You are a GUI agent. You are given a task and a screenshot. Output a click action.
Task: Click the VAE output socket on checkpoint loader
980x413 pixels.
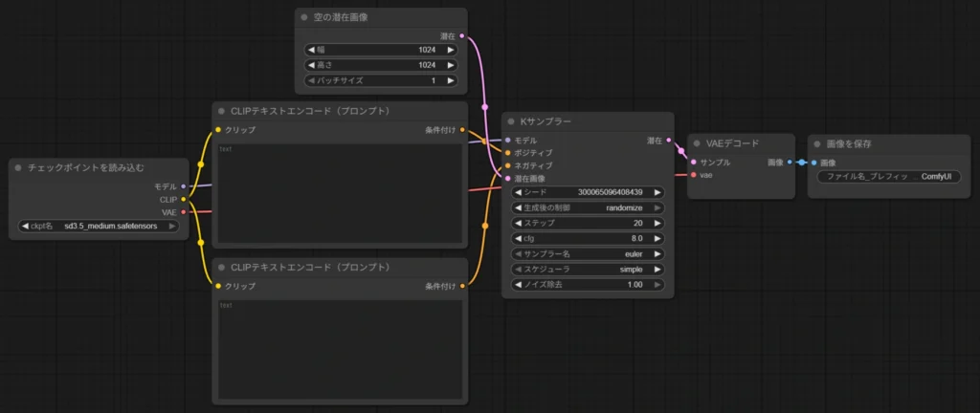coord(183,213)
